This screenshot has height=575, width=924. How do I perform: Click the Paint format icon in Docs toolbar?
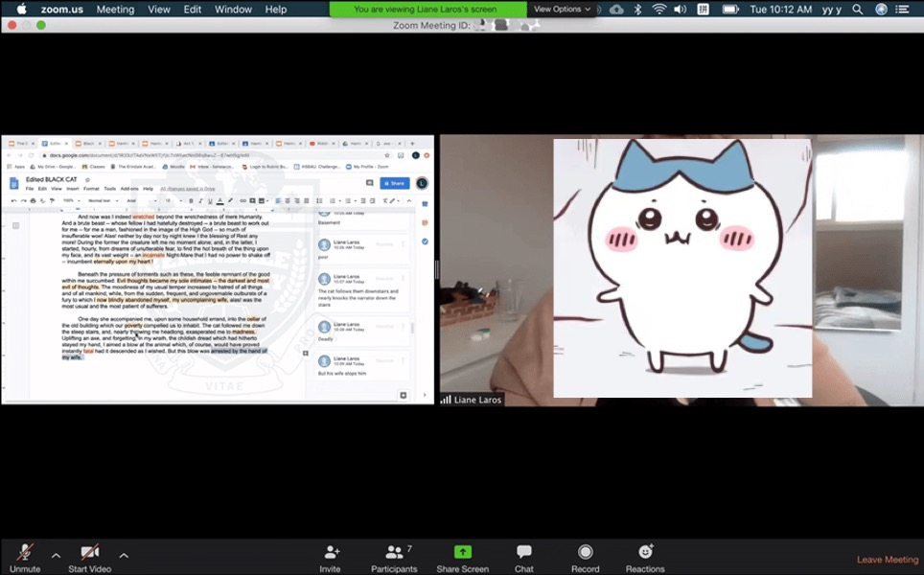[52, 201]
